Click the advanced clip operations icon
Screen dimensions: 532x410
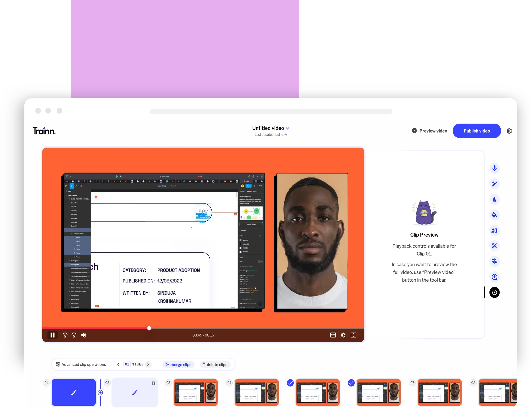[57, 364]
